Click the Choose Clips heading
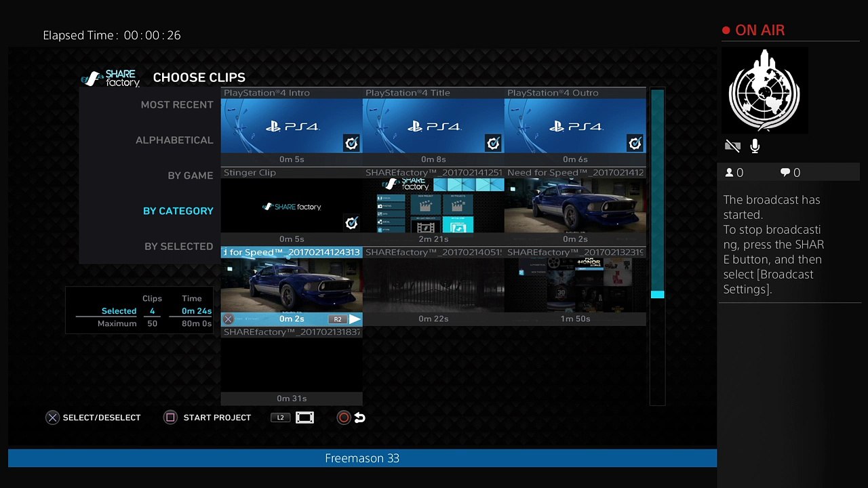The height and width of the screenshot is (488, 868). pyautogui.click(x=199, y=77)
